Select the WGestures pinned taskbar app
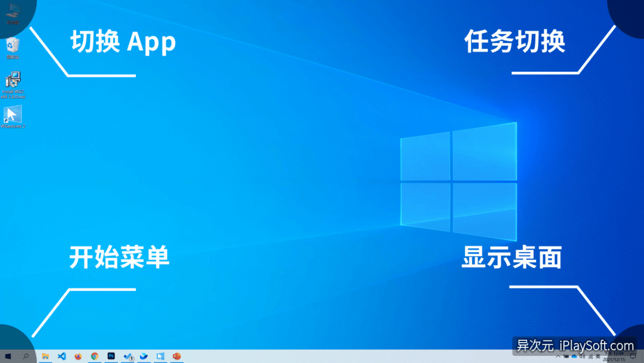This screenshot has width=644, height=363. tap(160, 356)
